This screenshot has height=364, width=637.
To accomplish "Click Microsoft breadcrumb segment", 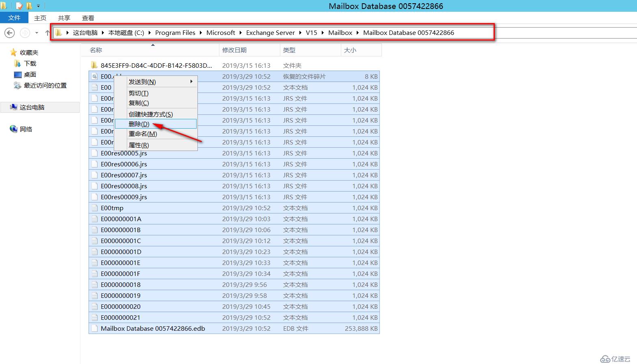I will pos(221,32).
